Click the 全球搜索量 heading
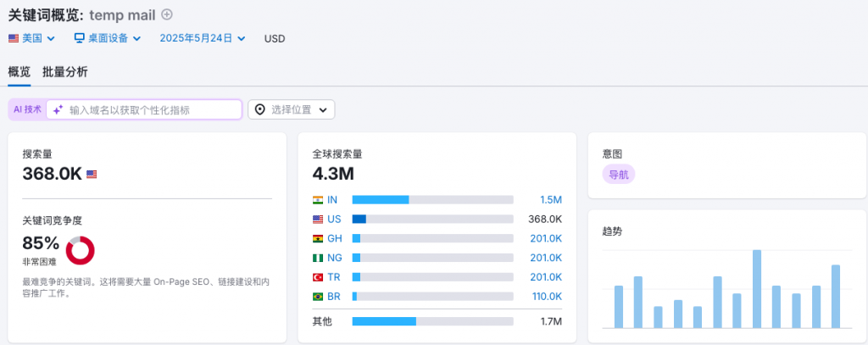 337,154
